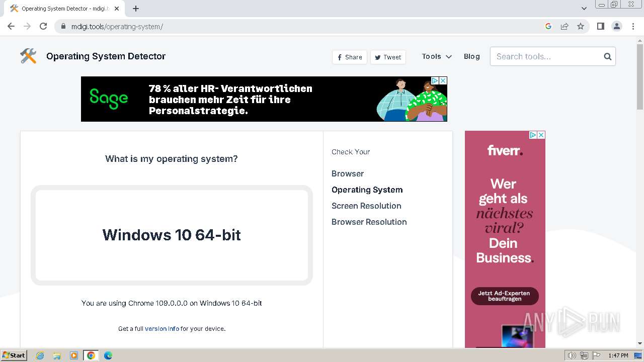This screenshot has height=362, width=644.
Task: Click the volume speaker tray icon
Action: pos(572,355)
